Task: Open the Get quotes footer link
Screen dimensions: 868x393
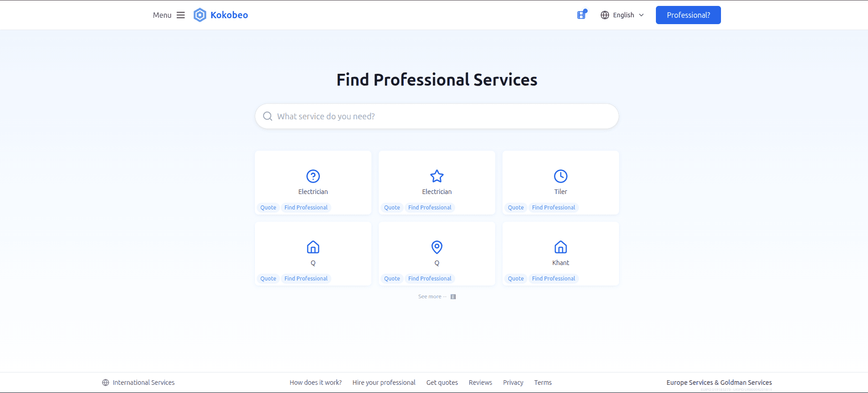Action: tap(442, 383)
